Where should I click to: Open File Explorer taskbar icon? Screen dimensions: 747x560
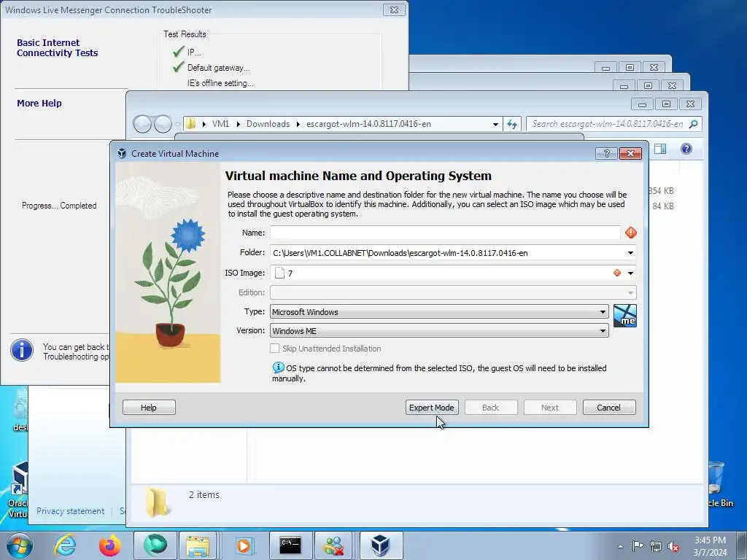coord(198,545)
